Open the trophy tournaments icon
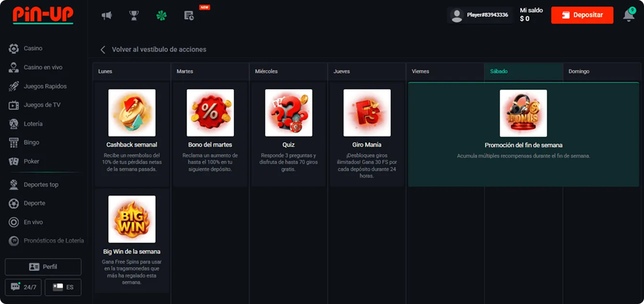 (x=134, y=15)
